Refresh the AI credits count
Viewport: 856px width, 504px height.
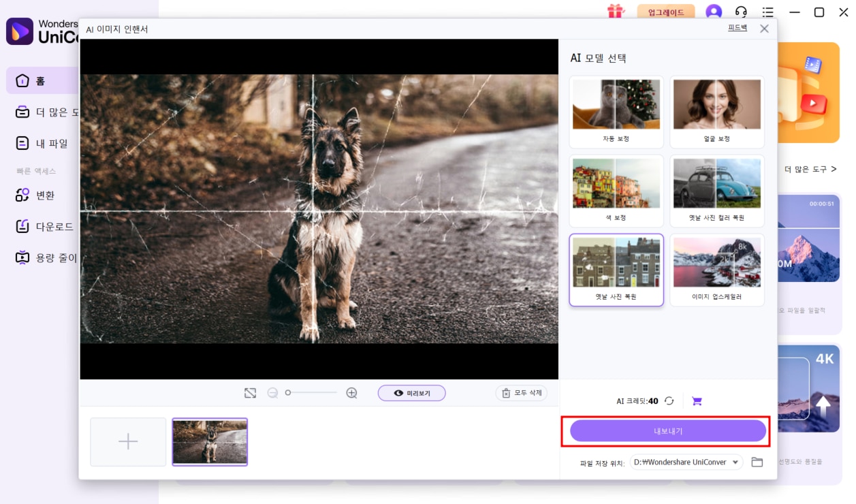[x=669, y=401]
